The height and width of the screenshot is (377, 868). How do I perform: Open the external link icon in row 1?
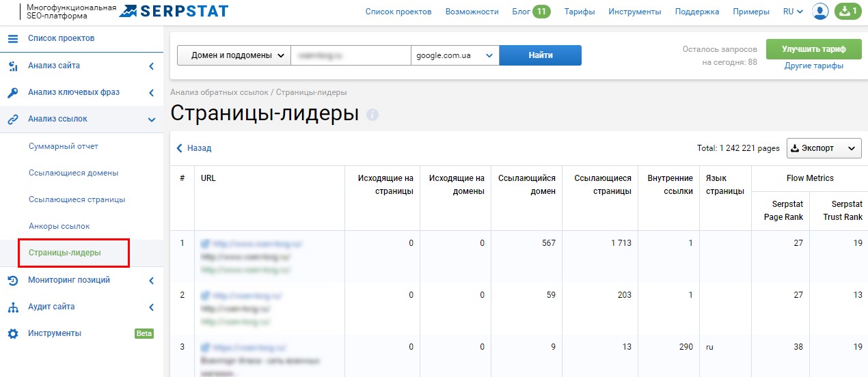click(x=205, y=243)
